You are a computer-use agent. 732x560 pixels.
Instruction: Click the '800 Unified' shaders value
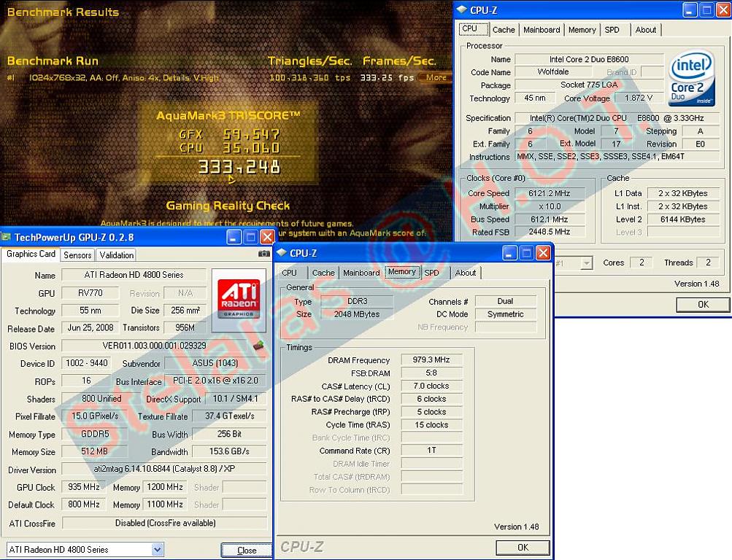[101, 399]
